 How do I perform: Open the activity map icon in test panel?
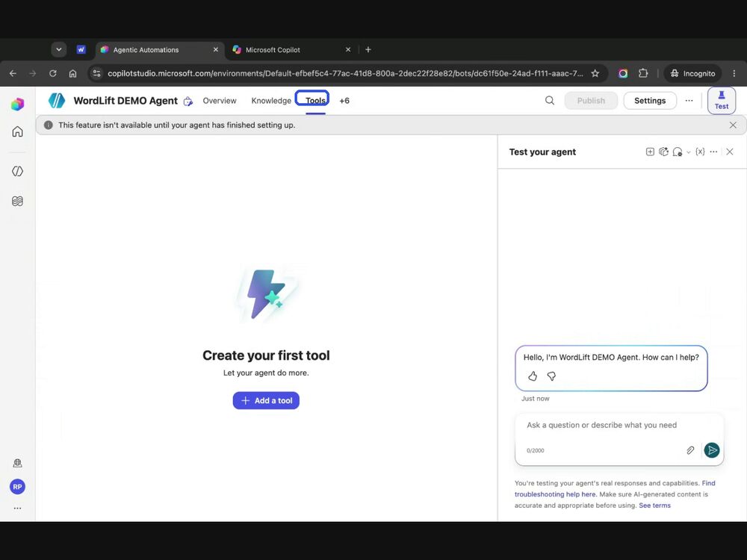click(663, 152)
